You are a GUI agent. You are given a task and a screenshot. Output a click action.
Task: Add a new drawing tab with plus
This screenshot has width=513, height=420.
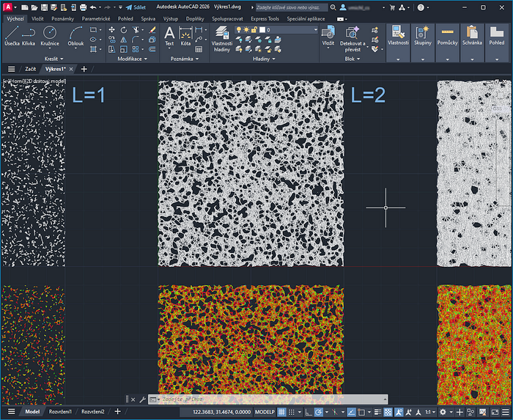pos(84,69)
